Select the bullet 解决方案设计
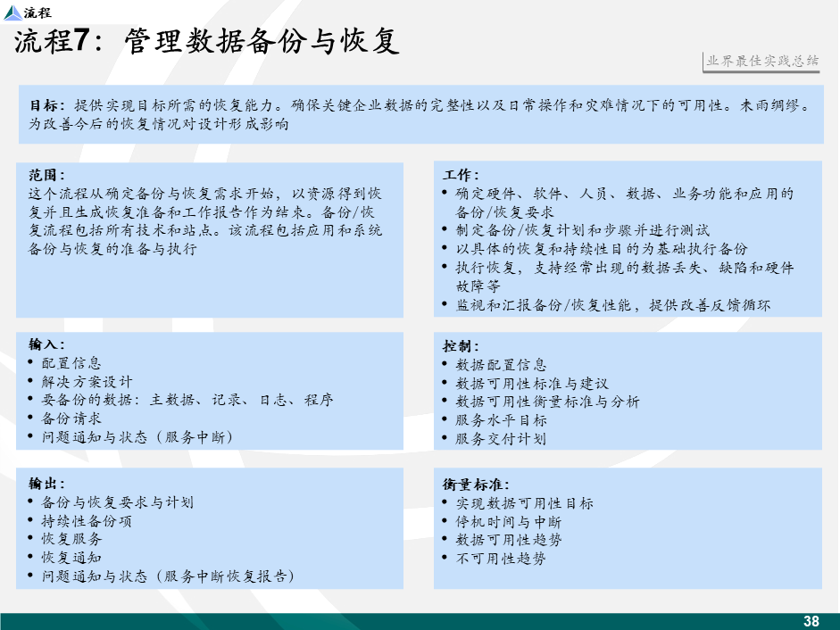The width and height of the screenshot is (840, 630). pos(87,382)
